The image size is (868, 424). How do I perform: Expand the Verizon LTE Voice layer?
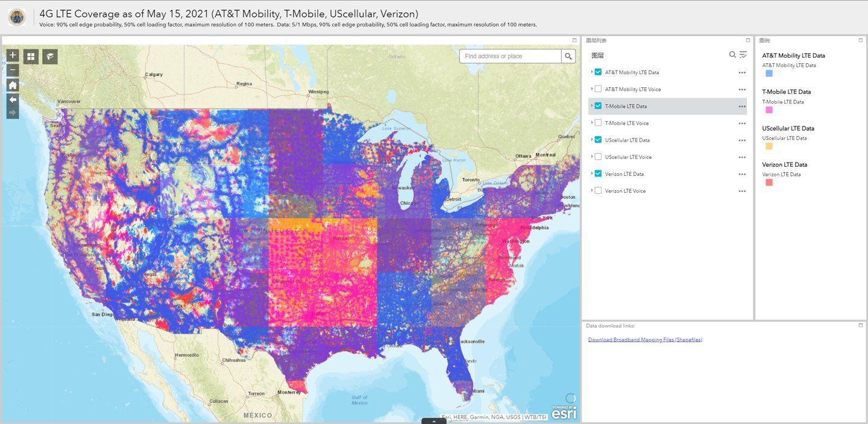pos(591,191)
